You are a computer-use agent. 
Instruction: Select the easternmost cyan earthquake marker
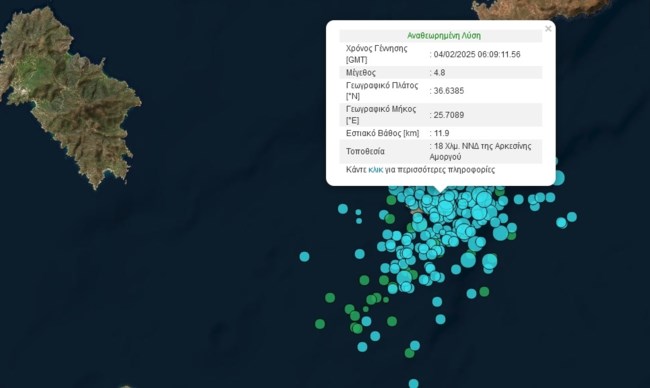[572, 216]
